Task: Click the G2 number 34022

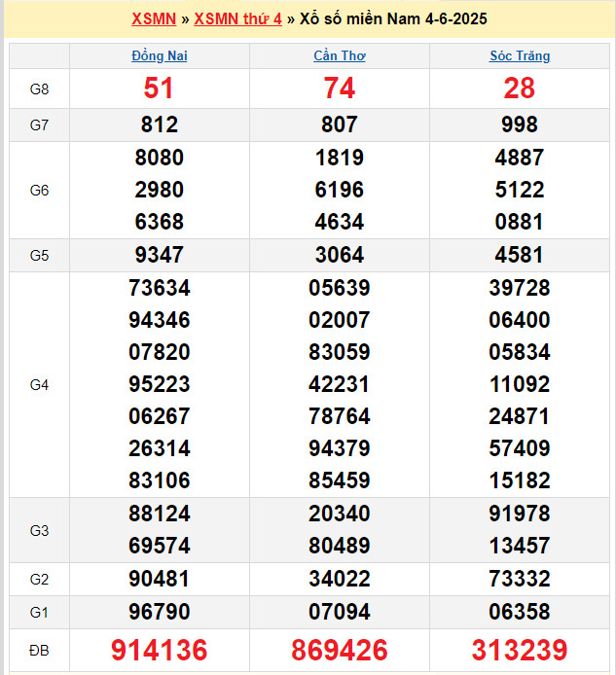Action: point(340,579)
